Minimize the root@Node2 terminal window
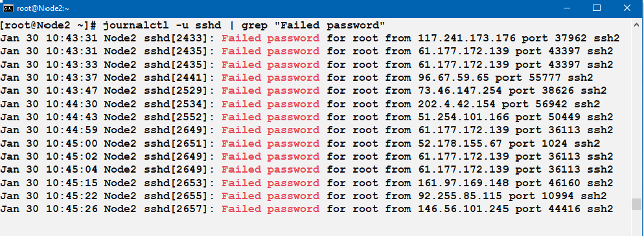Screen dimensions: 644x236 [567, 8]
